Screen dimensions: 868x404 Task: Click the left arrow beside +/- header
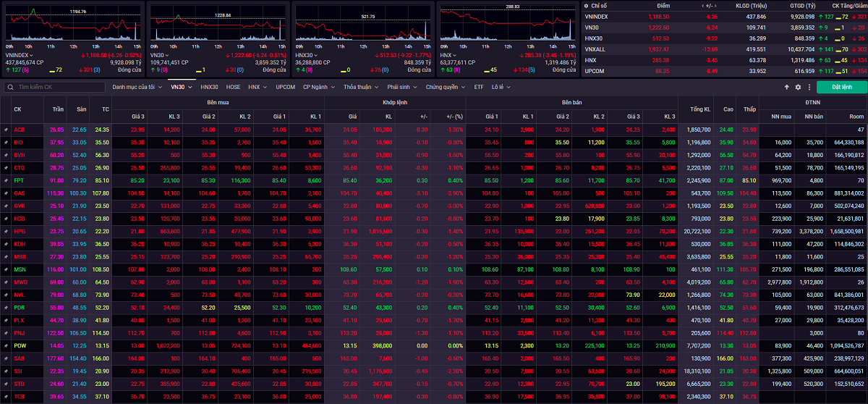coord(702,6)
